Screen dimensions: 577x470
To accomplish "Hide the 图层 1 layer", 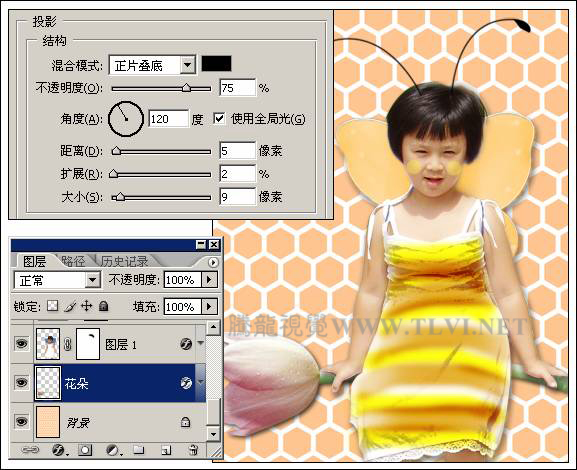I will 21,344.
